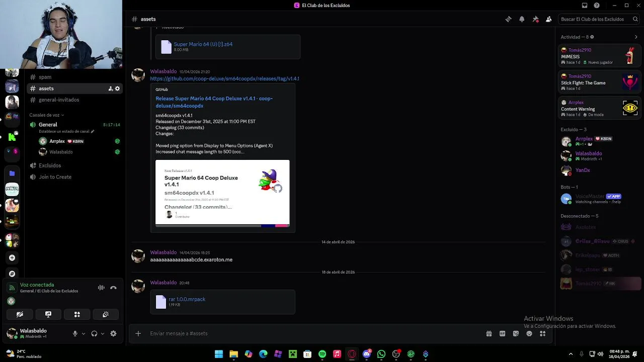This screenshot has width=644, height=362.
Task: Open VoiceMaster bot profile
Action: coord(600,199)
